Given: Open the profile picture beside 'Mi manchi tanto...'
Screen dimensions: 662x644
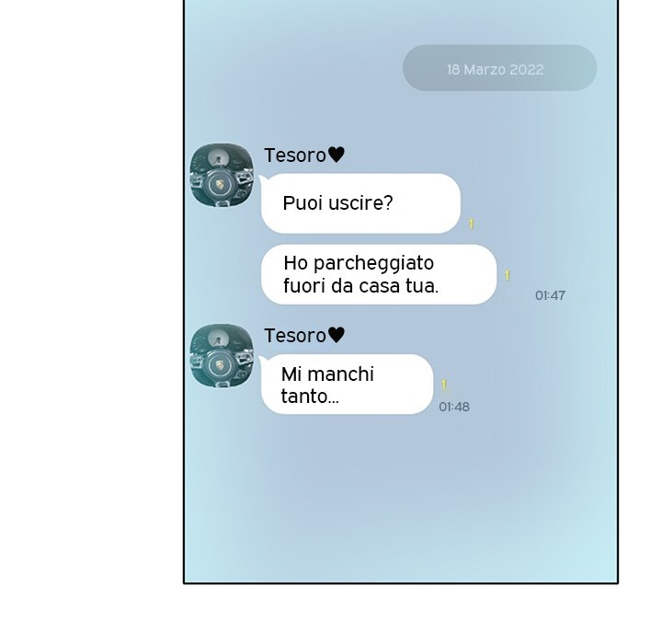Looking at the screenshot, I should [x=223, y=356].
